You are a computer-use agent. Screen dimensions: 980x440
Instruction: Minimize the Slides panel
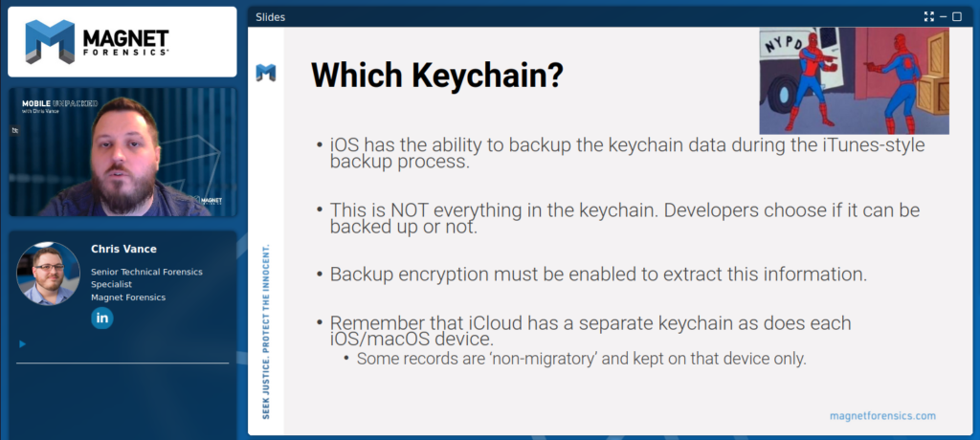[943, 17]
